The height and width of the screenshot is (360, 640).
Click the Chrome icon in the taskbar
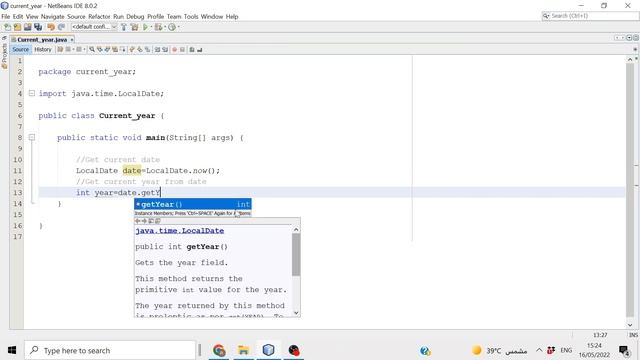219,350
